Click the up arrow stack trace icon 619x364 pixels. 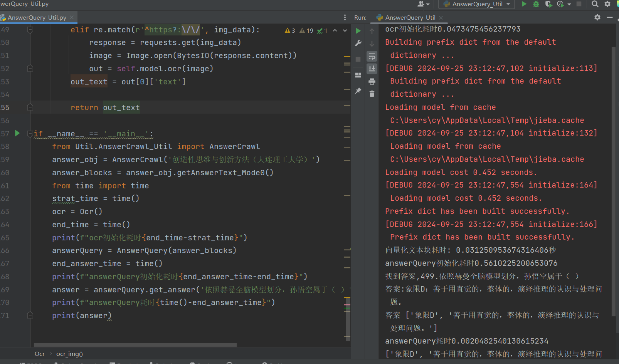[x=372, y=31]
